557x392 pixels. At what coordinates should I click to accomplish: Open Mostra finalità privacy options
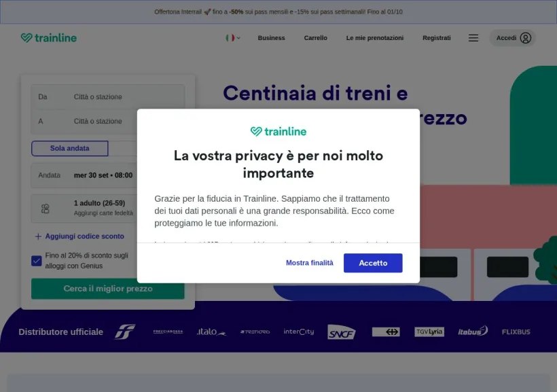pyautogui.click(x=309, y=263)
